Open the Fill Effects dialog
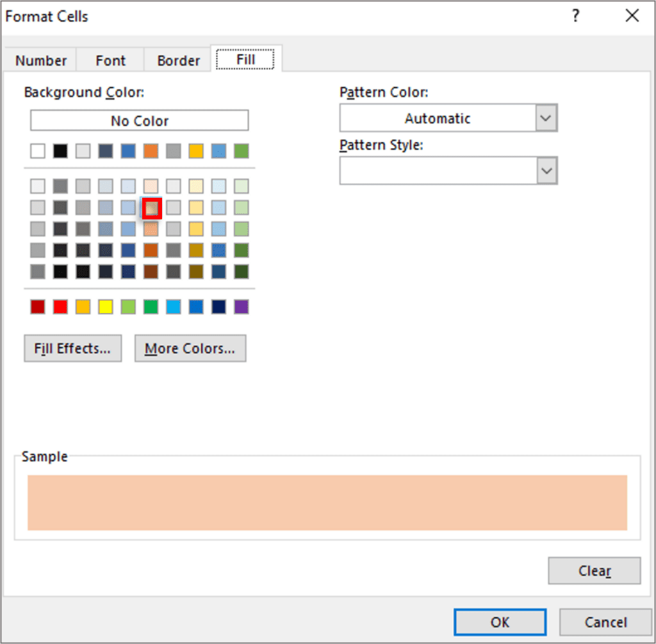 (72, 348)
